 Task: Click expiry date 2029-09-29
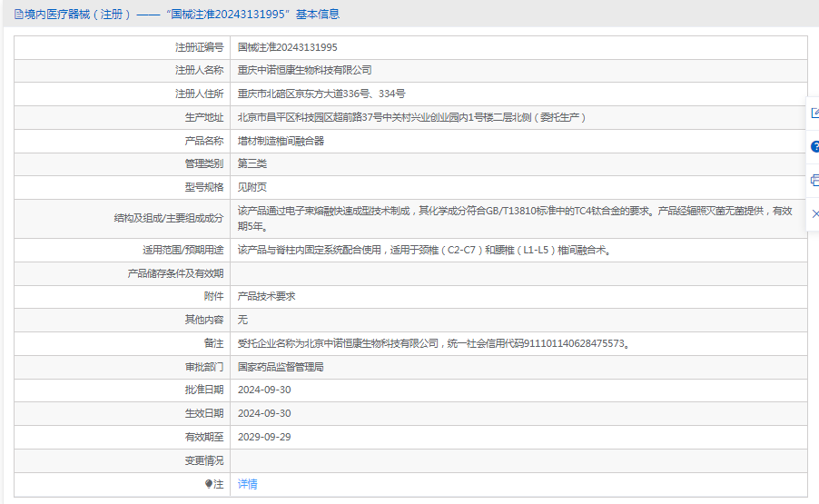264,437
